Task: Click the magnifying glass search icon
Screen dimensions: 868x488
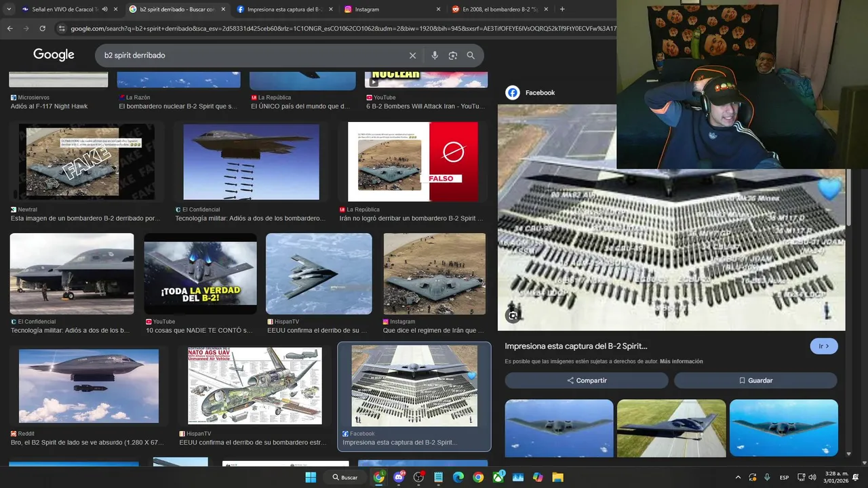Action: (x=471, y=56)
